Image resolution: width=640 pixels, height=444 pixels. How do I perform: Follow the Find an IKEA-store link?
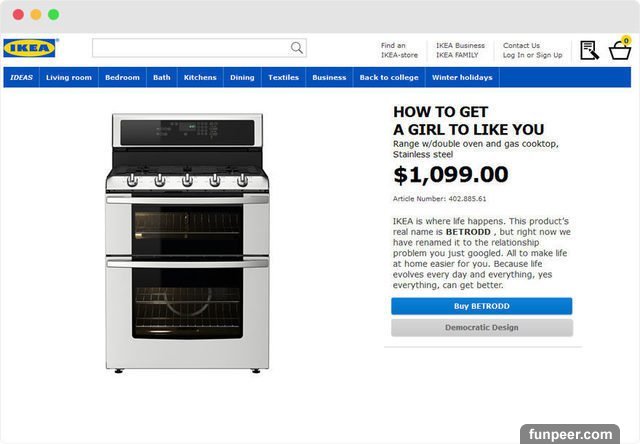[399, 50]
